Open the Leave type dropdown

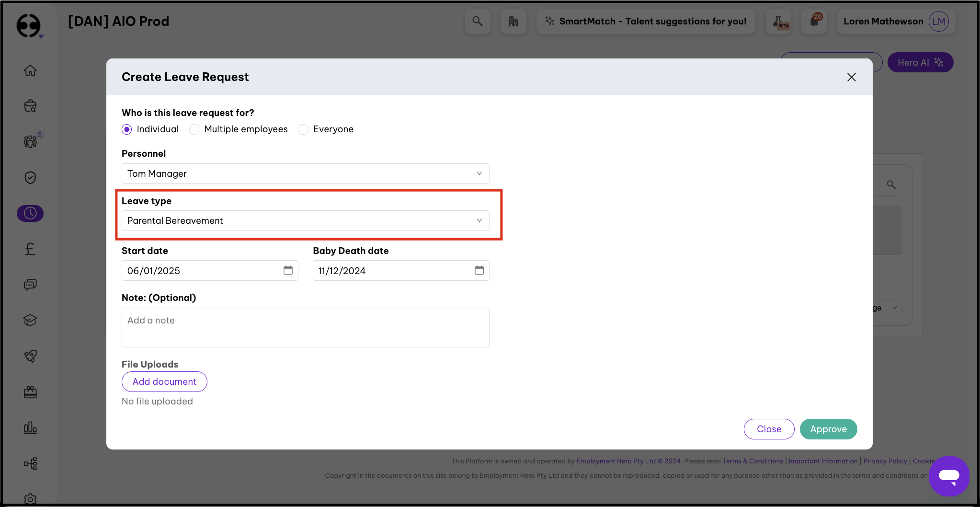[x=305, y=220]
